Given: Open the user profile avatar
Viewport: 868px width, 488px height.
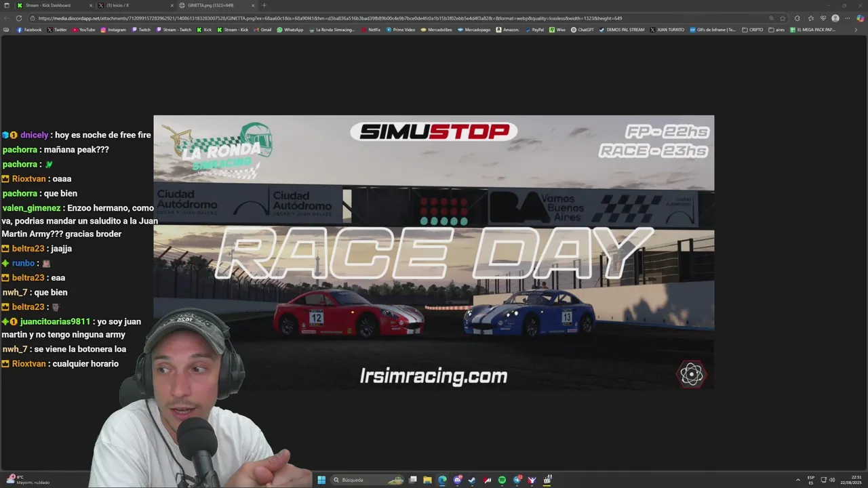Looking at the screenshot, I should click(x=835, y=18).
